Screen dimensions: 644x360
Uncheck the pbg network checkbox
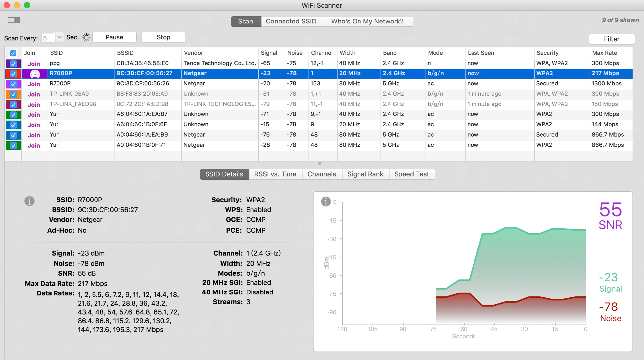tap(13, 64)
